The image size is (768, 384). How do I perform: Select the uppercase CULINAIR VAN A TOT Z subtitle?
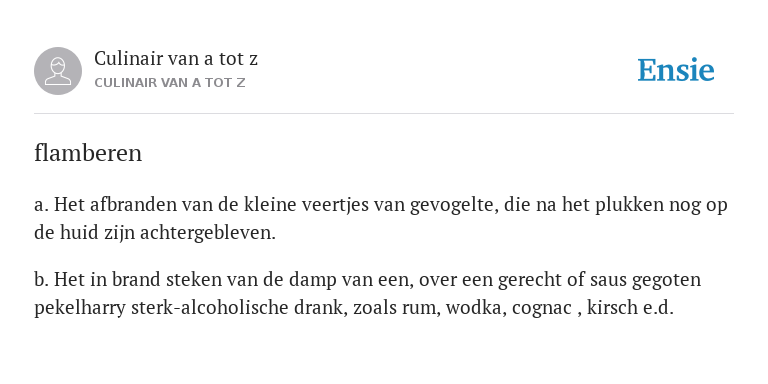tap(169, 83)
